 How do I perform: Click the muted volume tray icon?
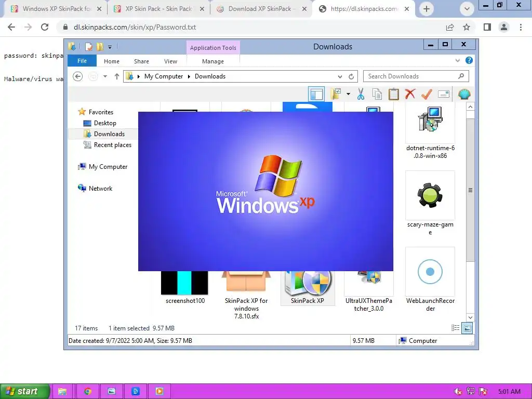(458, 392)
